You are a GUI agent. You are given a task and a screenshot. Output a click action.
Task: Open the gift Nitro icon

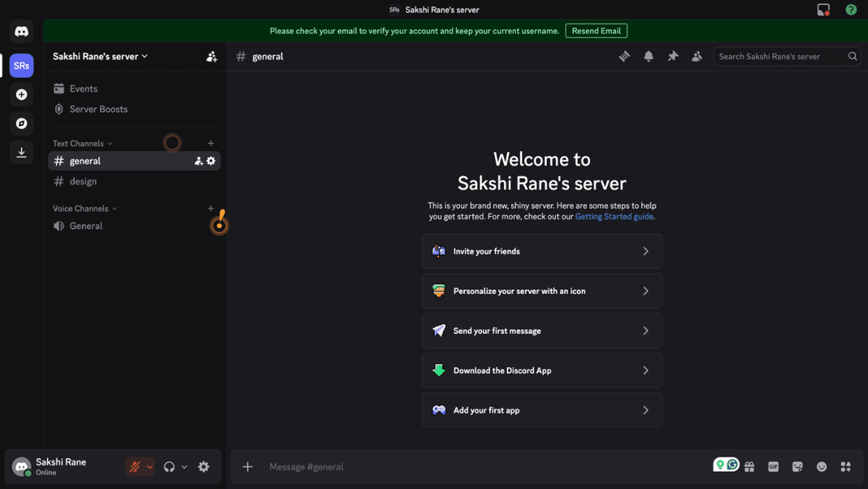pos(749,467)
